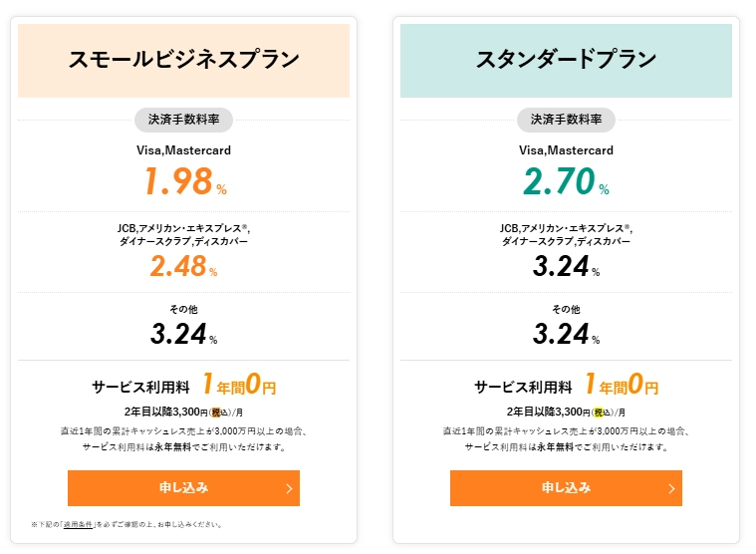The image size is (756, 554).
Task: Click the 決済手数料率 label in Standard plan
Action: coord(566,120)
